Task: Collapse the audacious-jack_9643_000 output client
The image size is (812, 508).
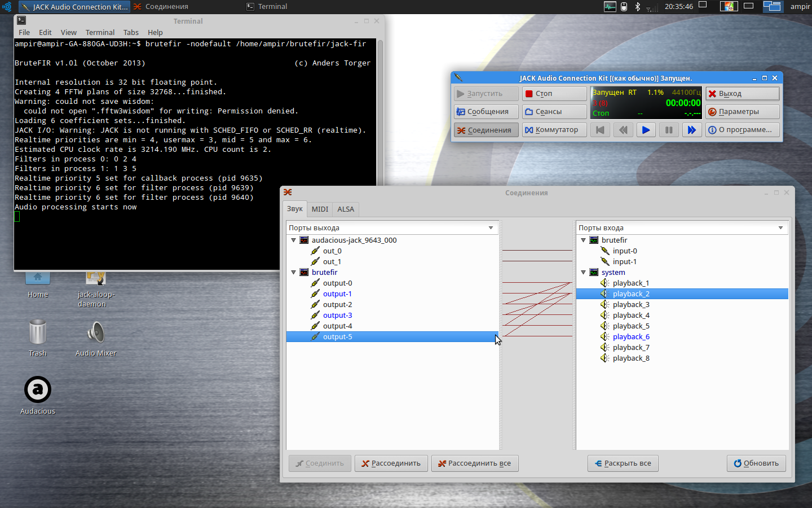Action: coord(293,240)
